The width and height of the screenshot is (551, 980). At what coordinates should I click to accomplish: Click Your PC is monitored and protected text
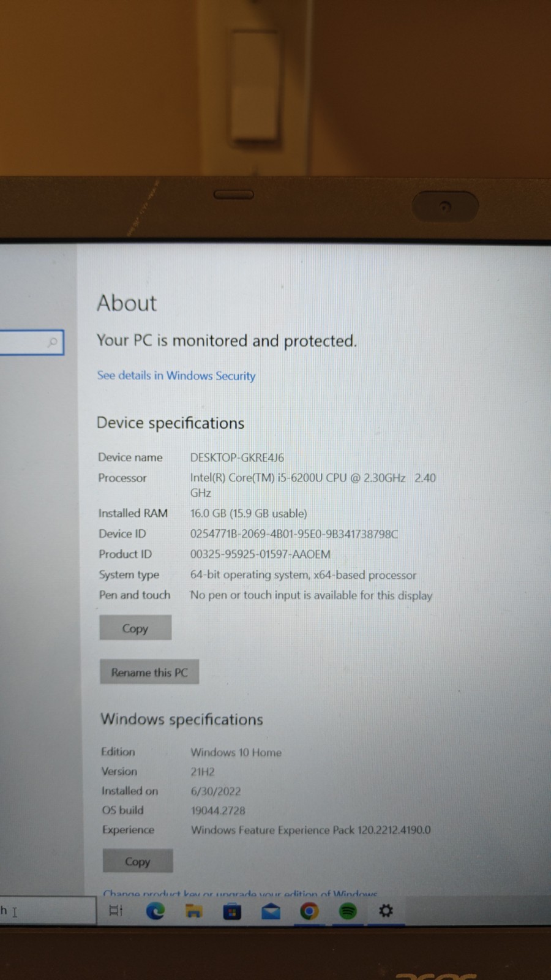tap(227, 341)
